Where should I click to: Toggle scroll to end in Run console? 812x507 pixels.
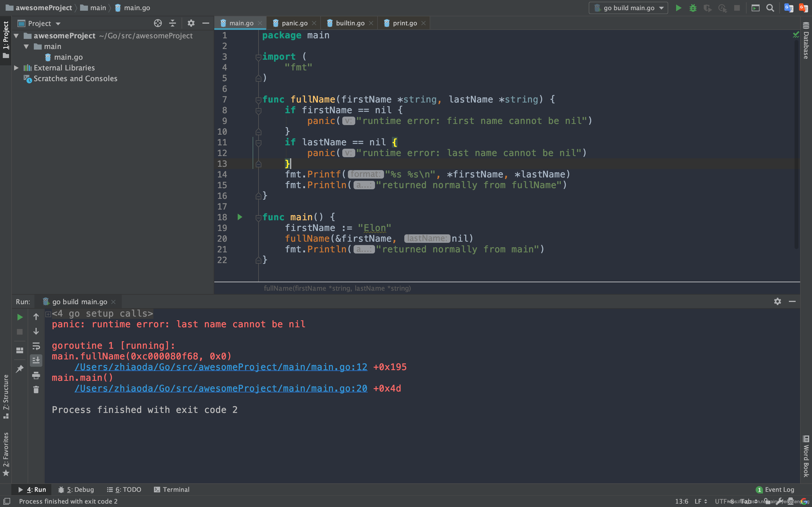(x=36, y=361)
